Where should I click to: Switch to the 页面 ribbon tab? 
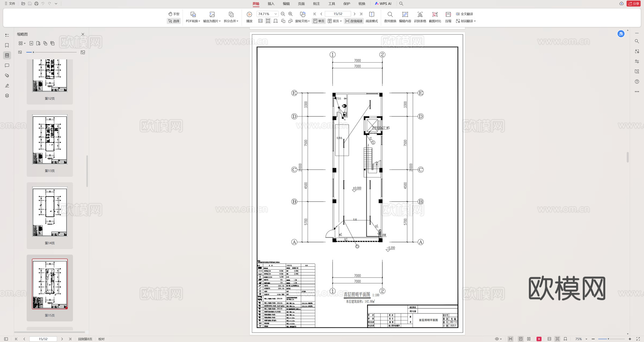(x=301, y=4)
